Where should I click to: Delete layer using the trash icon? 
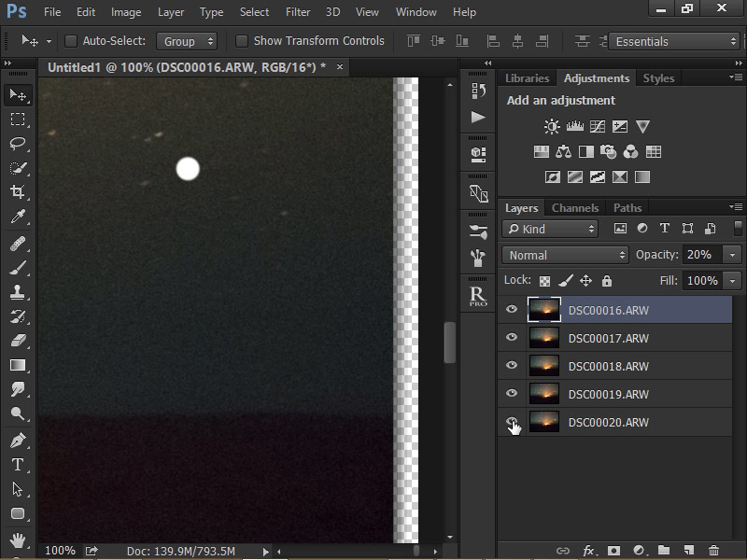coord(713,551)
